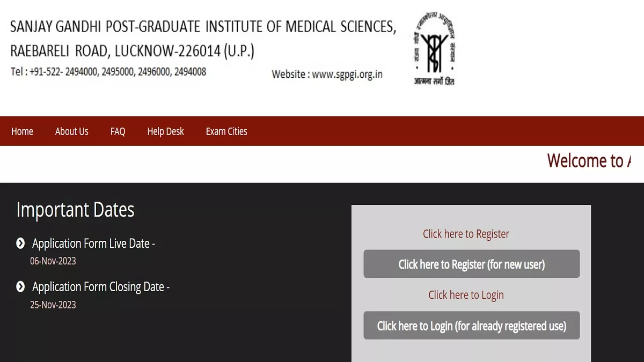Open the Help Desk menu item
Screen dimensions: 644x362
166,131
